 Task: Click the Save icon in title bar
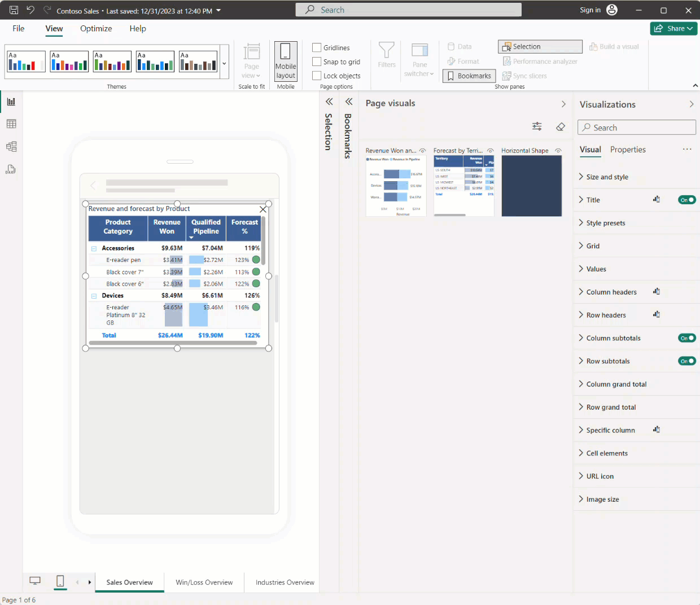14,10
